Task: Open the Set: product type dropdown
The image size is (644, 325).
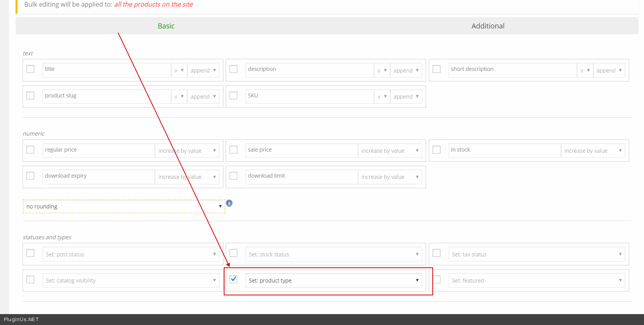Action: coord(333,281)
